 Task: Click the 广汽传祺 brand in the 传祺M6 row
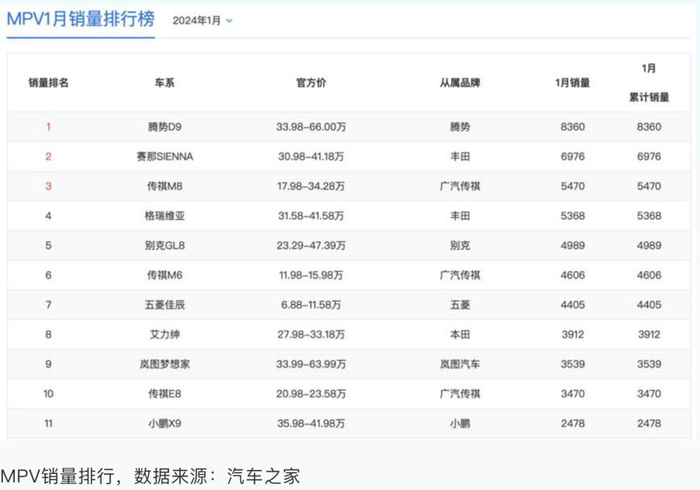[x=460, y=275]
